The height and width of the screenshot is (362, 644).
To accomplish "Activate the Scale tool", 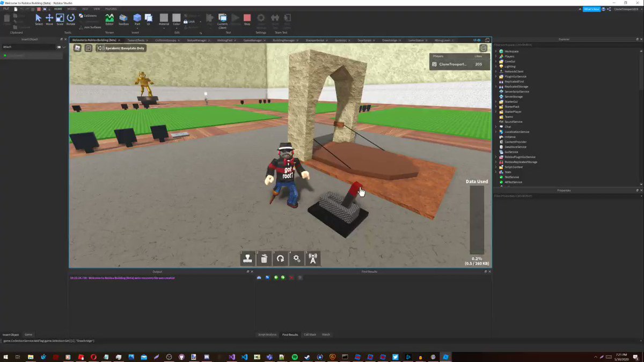I will click(x=60, y=19).
